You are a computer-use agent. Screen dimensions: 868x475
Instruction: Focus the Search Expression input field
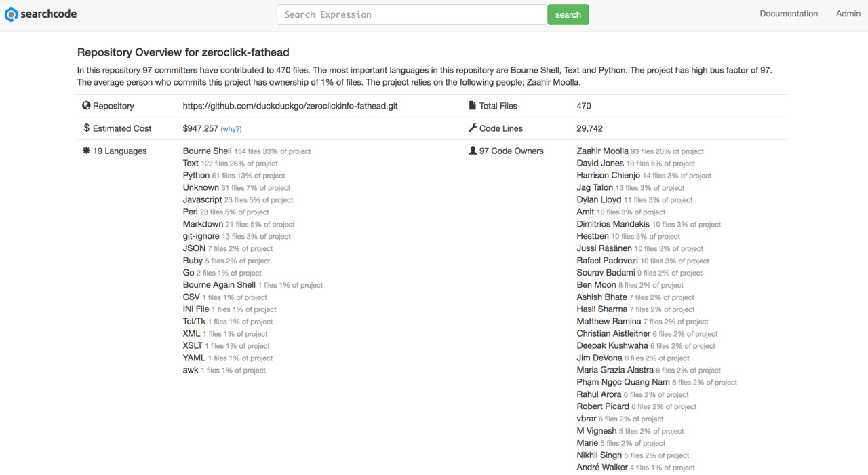tap(412, 14)
